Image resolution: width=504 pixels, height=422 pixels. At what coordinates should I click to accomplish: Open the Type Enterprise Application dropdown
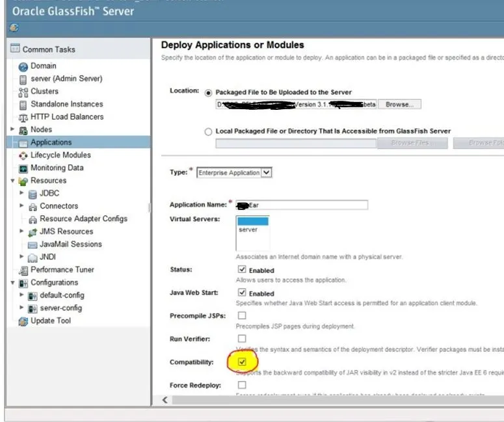click(234, 172)
